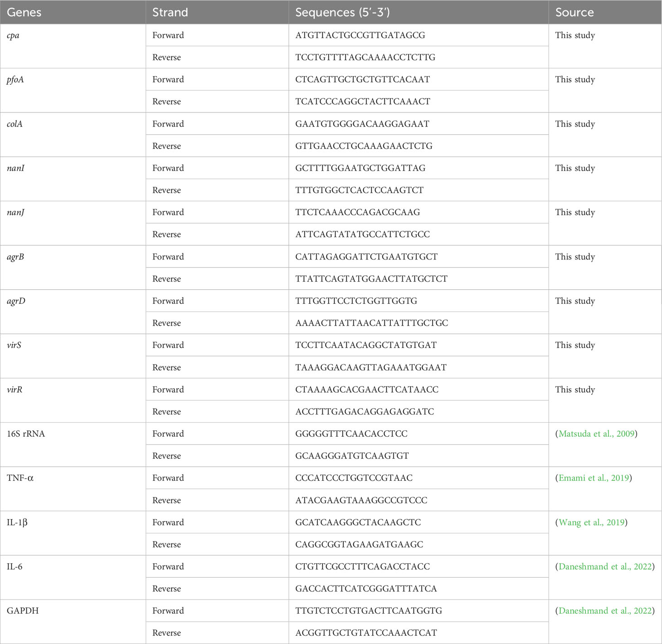Image resolution: width=662 pixels, height=644 pixels.
Task: Click sequence CTGTTCGCCTTTCAGACCTACC
Action: click(363, 566)
